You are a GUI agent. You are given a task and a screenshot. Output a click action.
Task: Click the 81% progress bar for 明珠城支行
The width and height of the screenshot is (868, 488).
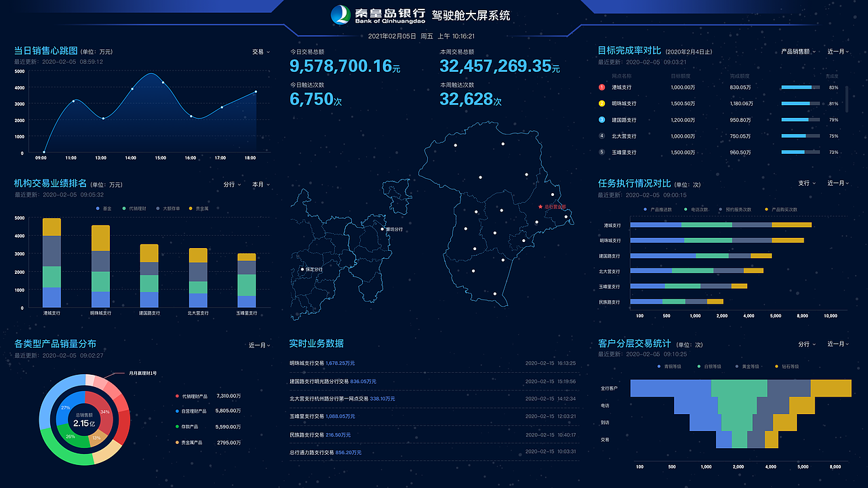800,103
